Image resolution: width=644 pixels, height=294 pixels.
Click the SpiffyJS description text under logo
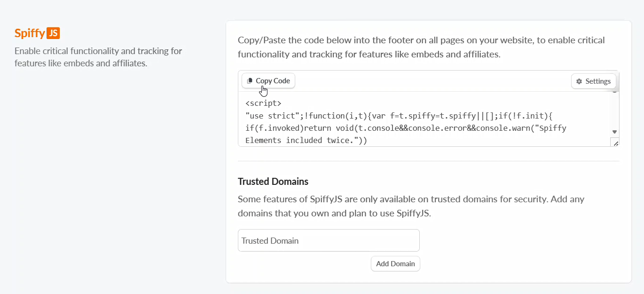98,57
